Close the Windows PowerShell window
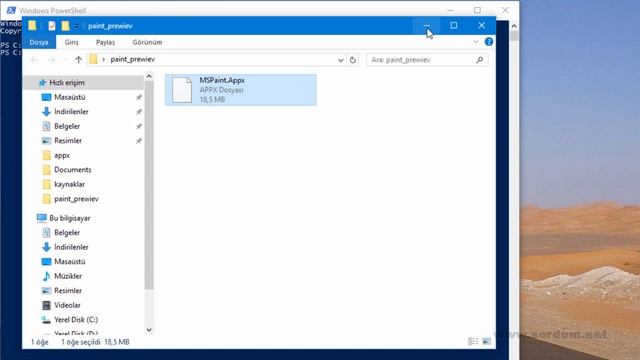This screenshot has height=360, width=640. tap(505, 10)
